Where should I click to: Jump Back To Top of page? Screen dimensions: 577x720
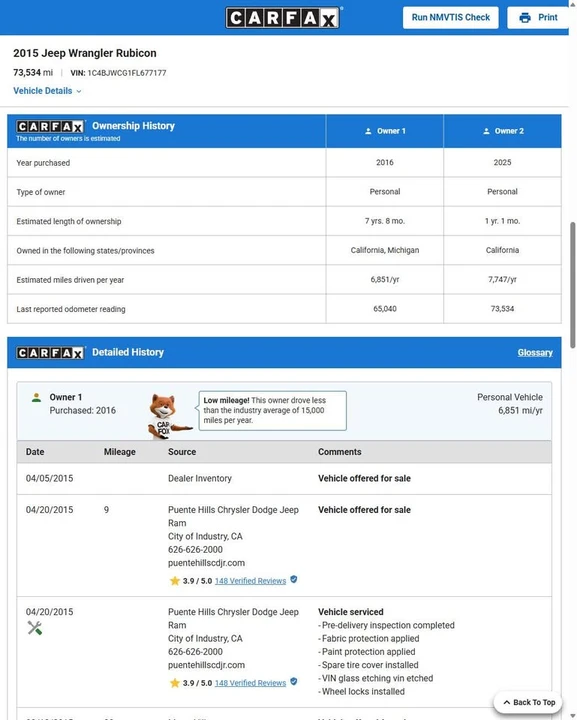(528, 702)
